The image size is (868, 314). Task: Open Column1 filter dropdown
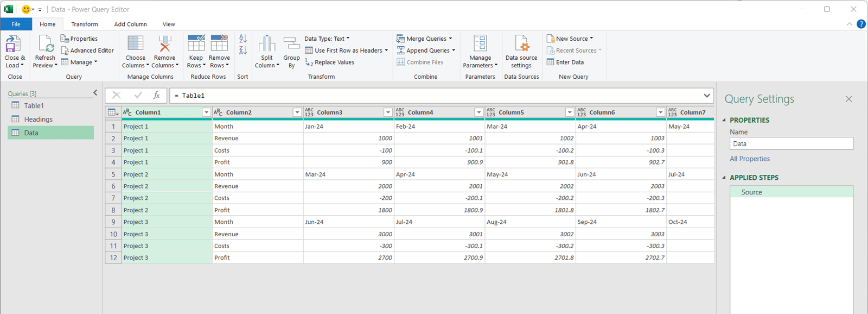206,112
